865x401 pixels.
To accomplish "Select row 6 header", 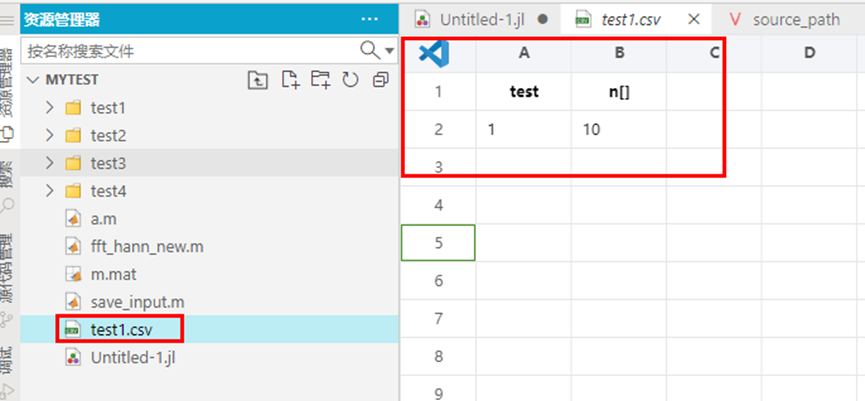I will click(439, 281).
